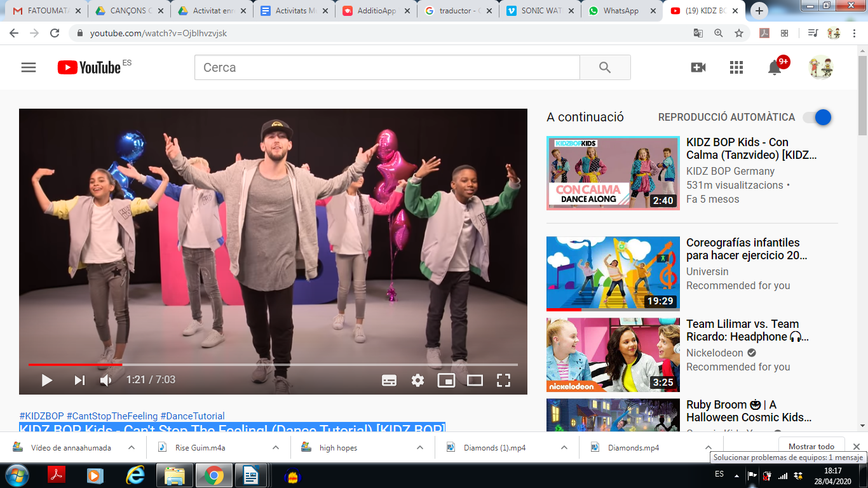Click the #DanceTutorial hashtag
868x488 pixels.
pyautogui.click(x=193, y=416)
